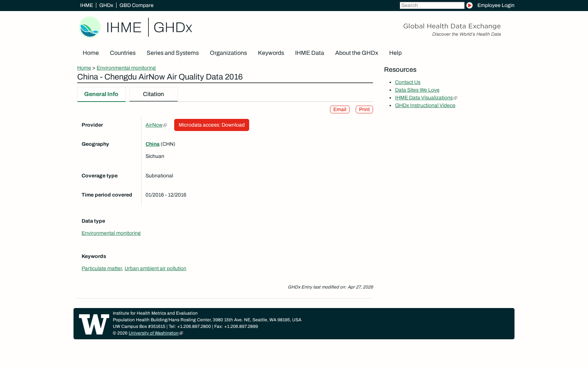Click the Subnational coverage type value
This screenshot has height=368, width=588.
point(159,176)
